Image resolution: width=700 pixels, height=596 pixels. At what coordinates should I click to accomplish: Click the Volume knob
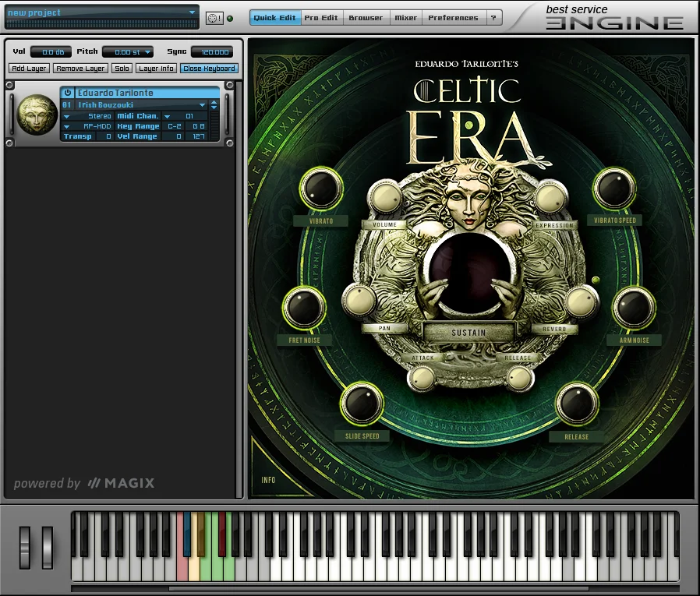click(385, 198)
